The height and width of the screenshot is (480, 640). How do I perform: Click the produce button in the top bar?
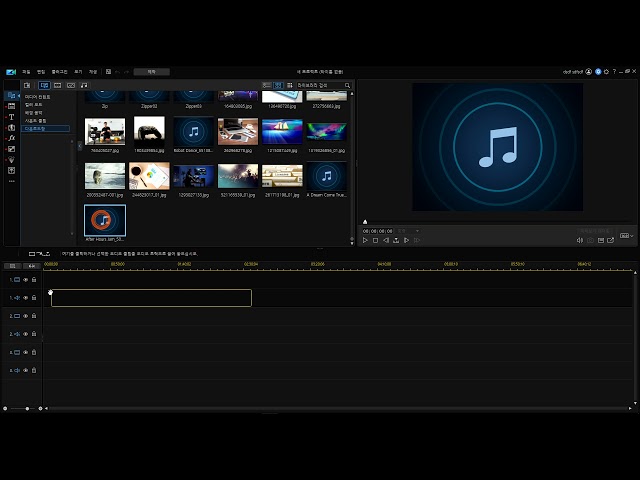(x=151, y=72)
